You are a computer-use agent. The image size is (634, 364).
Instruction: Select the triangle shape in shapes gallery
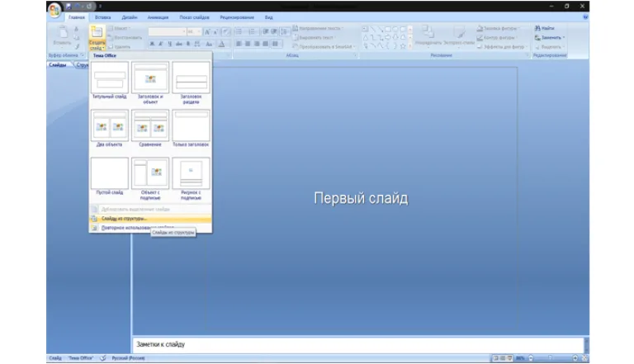[x=365, y=38]
